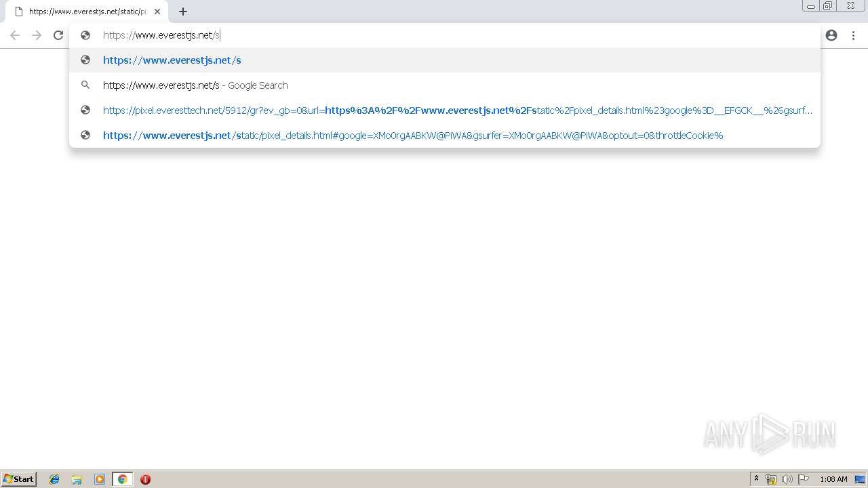868x488 pixels.
Task: Reload the current page
Action: coord(58,35)
